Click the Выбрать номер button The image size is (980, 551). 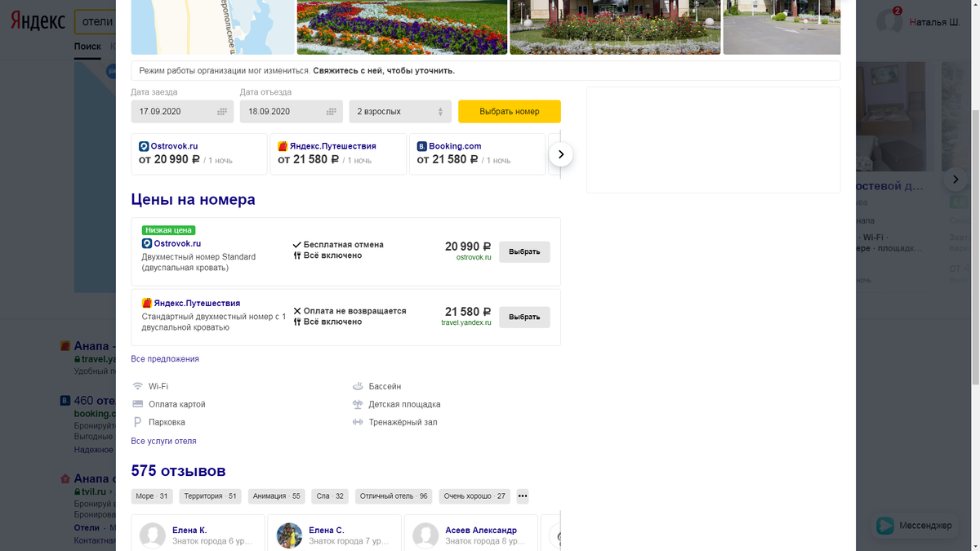point(510,112)
